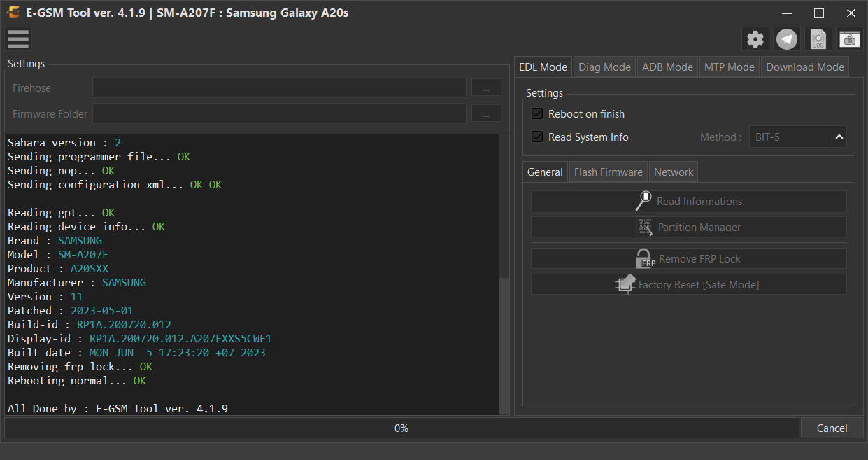Click the Read Informations button
The width and height of the screenshot is (868, 460).
688,201
